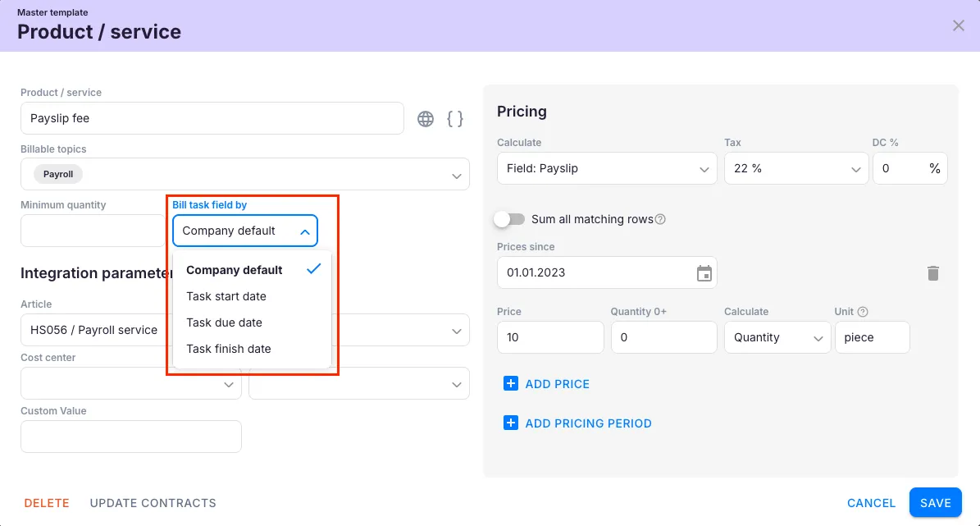
Task: Click Add Pricing Period link
Action: click(588, 423)
